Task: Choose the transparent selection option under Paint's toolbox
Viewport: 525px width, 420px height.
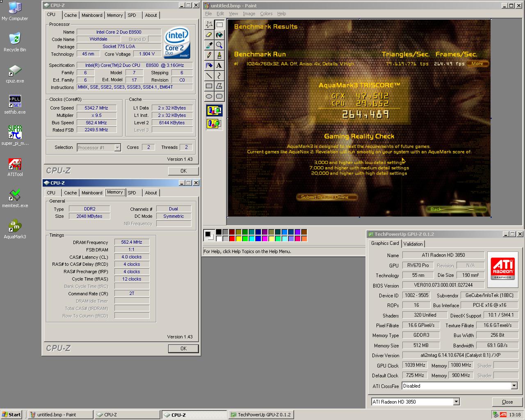Action: 214,123
